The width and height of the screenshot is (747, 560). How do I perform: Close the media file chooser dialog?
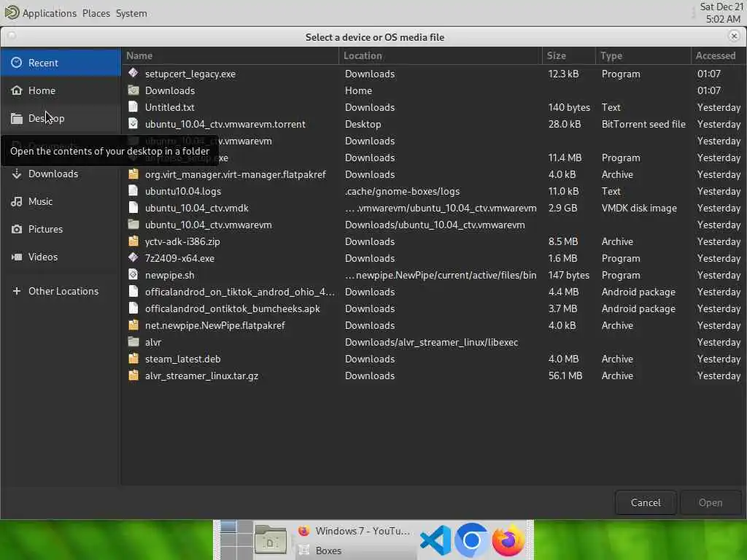coord(734,36)
